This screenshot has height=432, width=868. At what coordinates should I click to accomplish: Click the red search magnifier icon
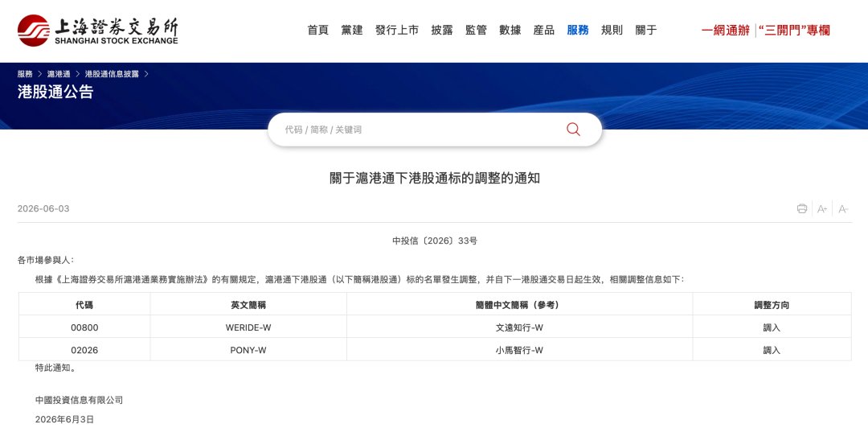point(573,130)
